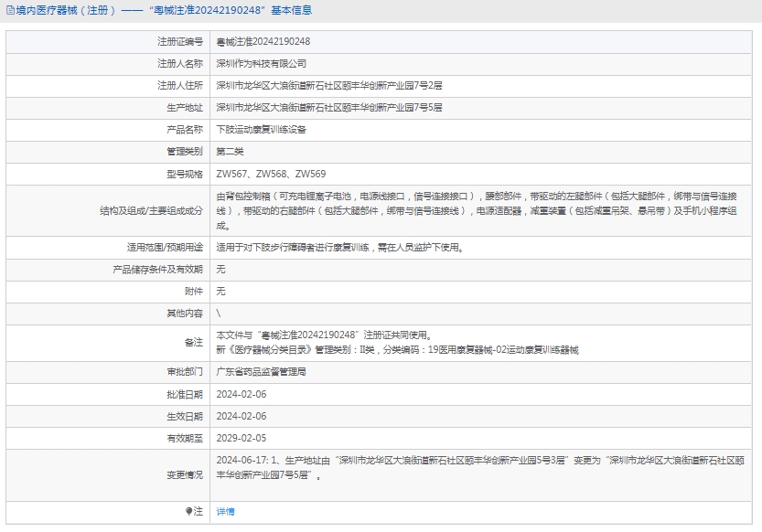Click product name 下肢运动康复训练设备
The height and width of the screenshot is (532, 762).
pos(261,130)
